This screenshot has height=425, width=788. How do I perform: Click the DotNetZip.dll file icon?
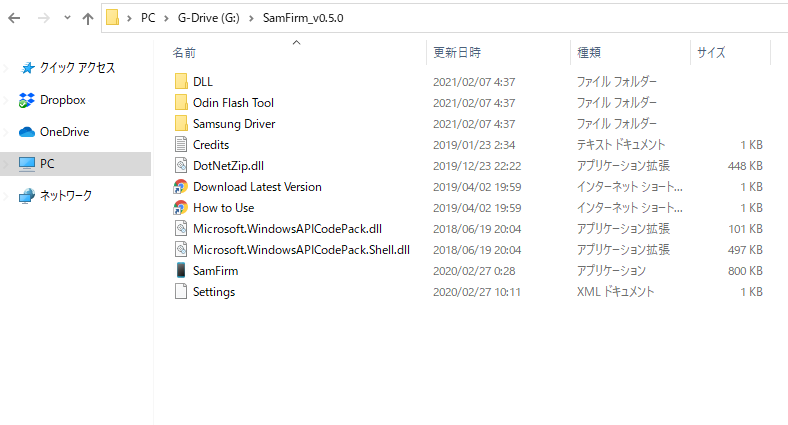(181, 166)
